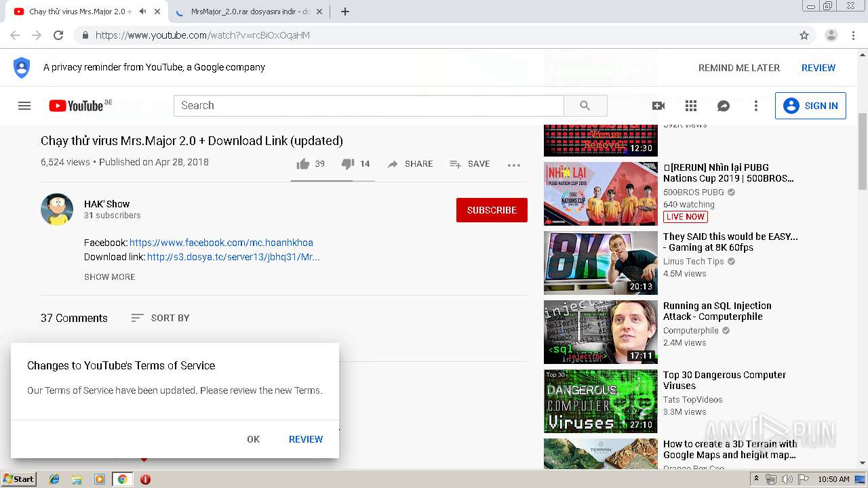
Task: Open the system tray volume icon
Action: pos(787,479)
